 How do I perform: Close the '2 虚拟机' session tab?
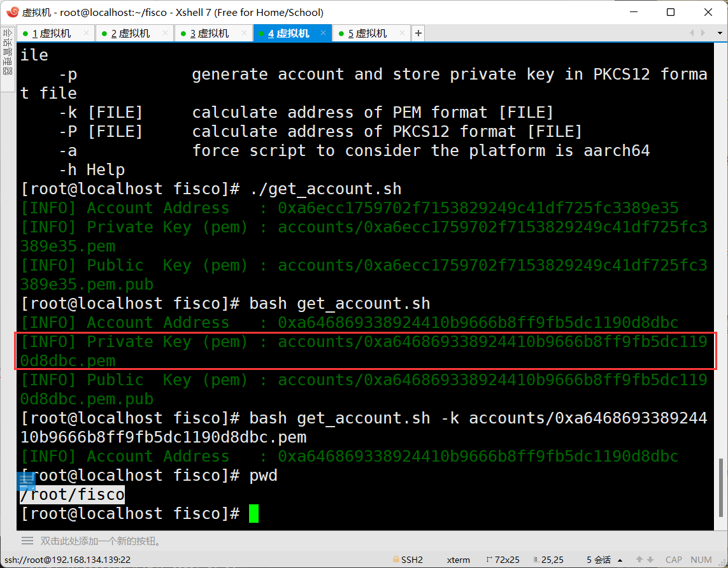[166, 33]
